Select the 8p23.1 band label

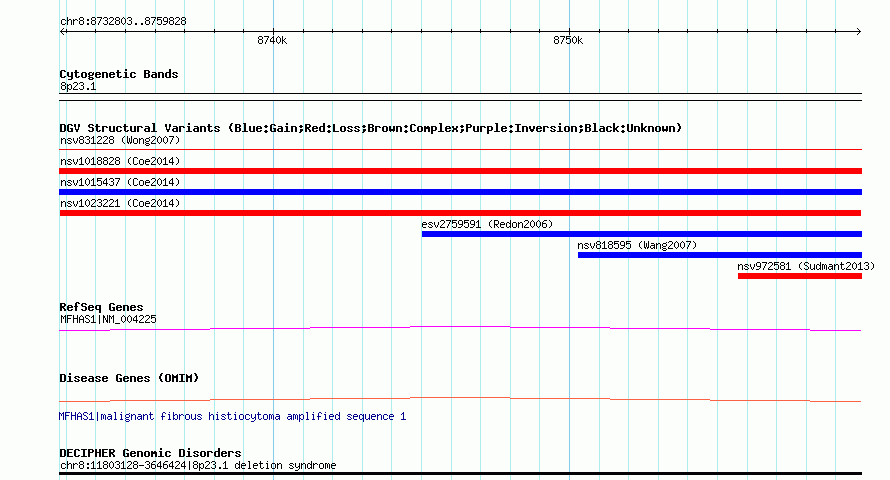point(78,86)
